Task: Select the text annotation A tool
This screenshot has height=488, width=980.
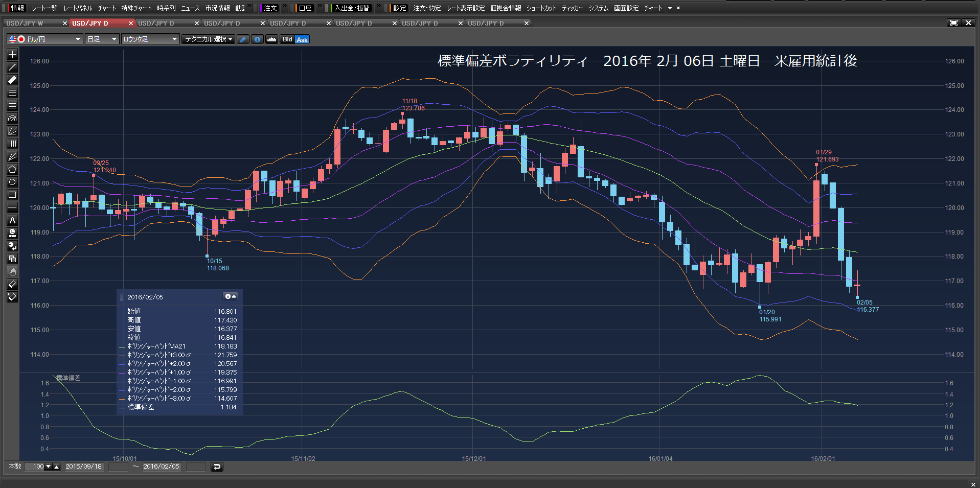Action: (x=12, y=220)
